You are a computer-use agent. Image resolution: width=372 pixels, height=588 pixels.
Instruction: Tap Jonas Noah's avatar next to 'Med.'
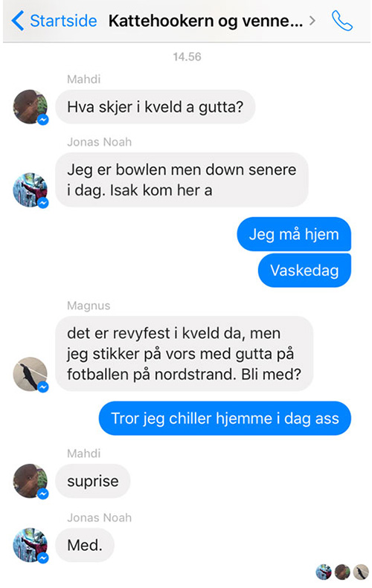pos(31,545)
